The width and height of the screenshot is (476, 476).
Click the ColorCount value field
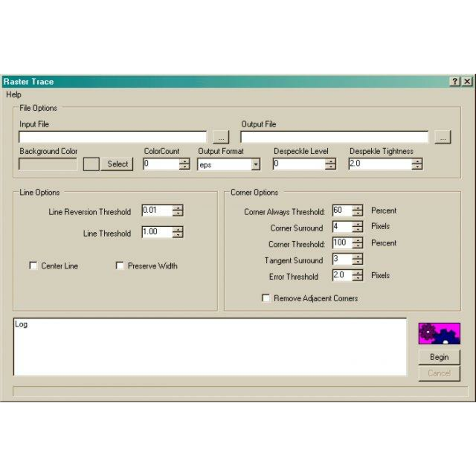(x=161, y=164)
